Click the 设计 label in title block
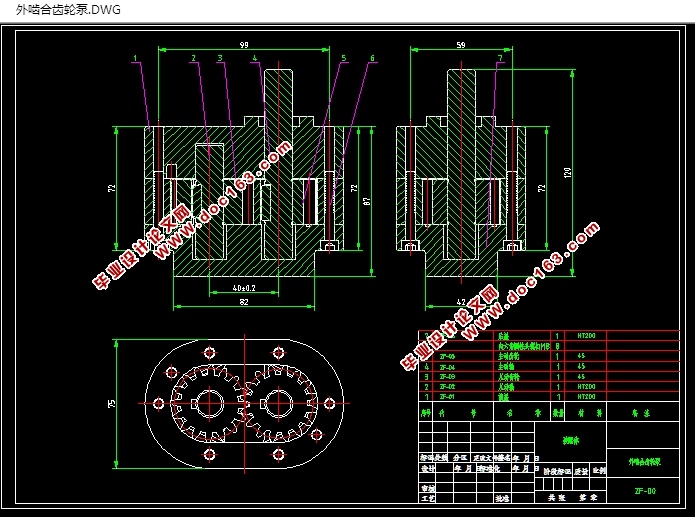The height and width of the screenshot is (517, 695). 428,468
